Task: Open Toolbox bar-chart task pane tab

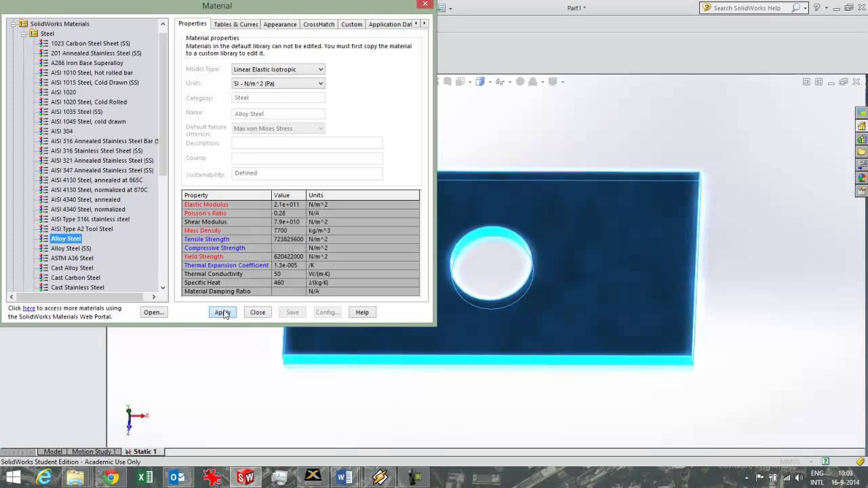Action: [862, 139]
